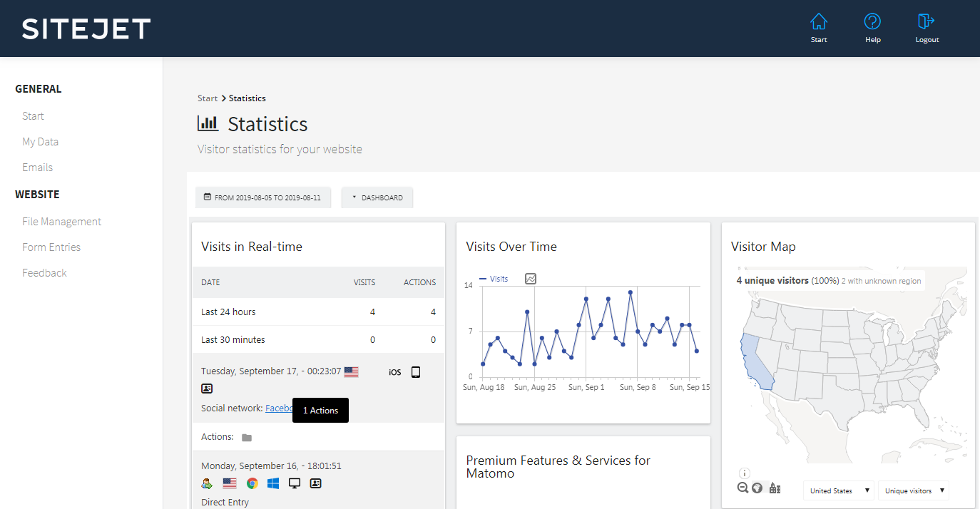Click the Logout door icon

click(x=927, y=22)
